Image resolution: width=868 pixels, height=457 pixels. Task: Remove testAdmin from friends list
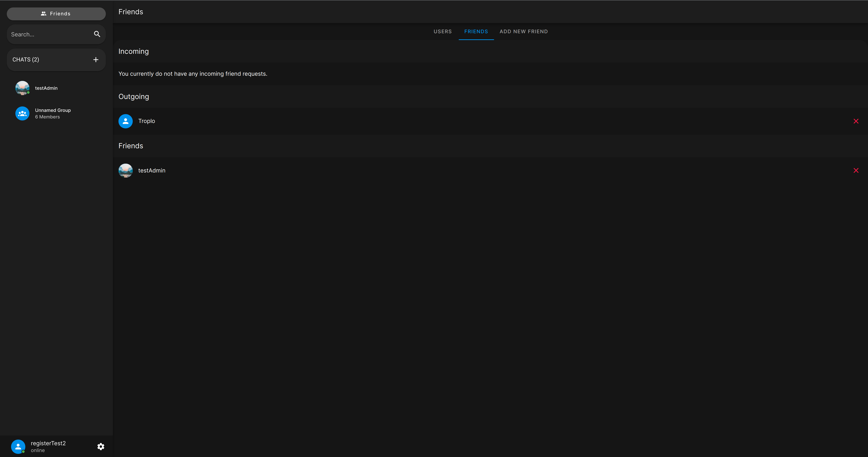click(856, 170)
